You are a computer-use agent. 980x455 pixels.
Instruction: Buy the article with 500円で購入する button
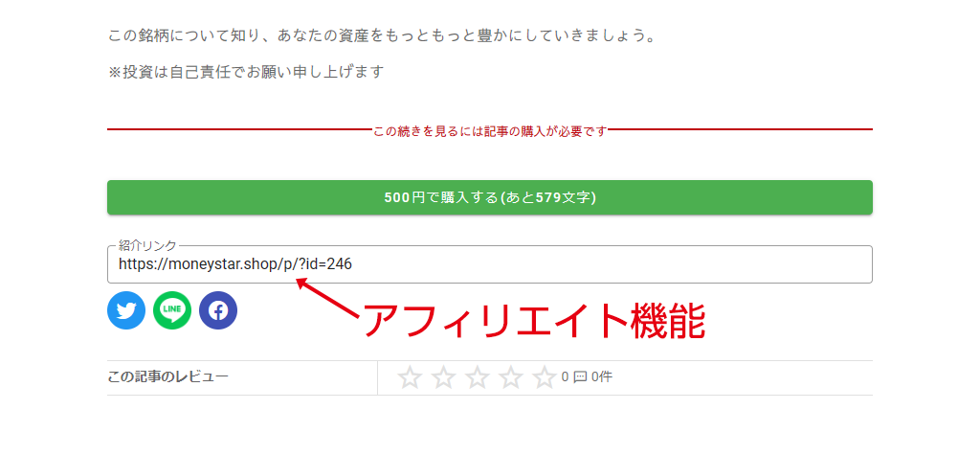pos(490,197)
